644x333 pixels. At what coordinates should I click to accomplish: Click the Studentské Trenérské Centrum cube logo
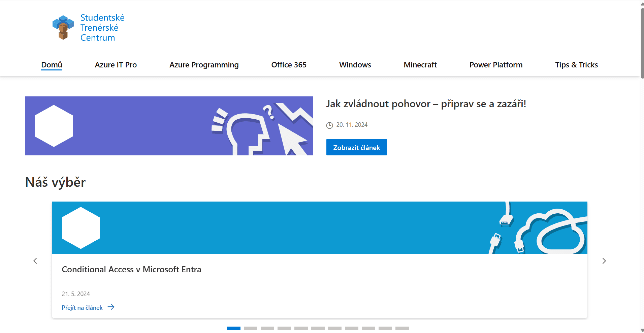(x=63, y=28)
